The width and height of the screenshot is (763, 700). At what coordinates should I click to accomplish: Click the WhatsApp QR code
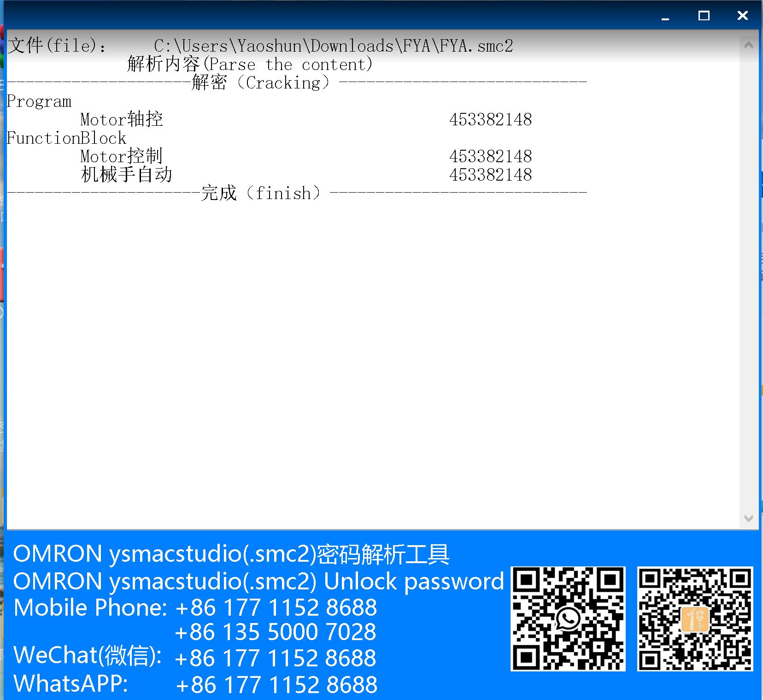tap(568, 618)
